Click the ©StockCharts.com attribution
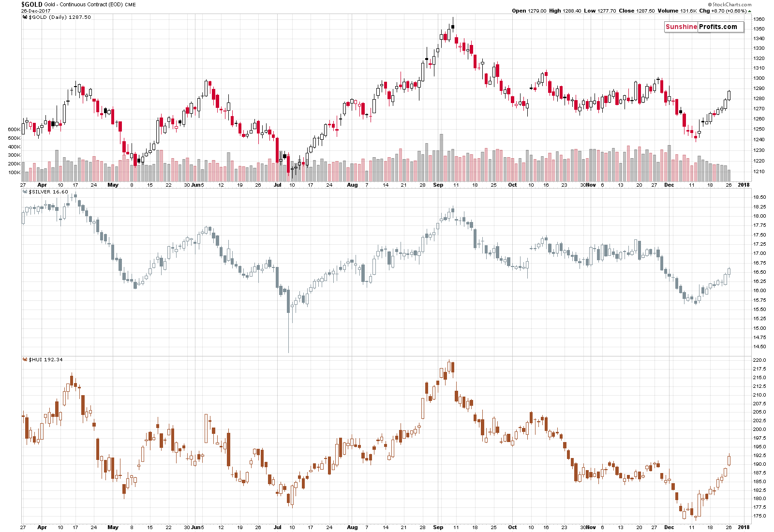This screenshot has height=532, width=774. click(x=729, y=4)
